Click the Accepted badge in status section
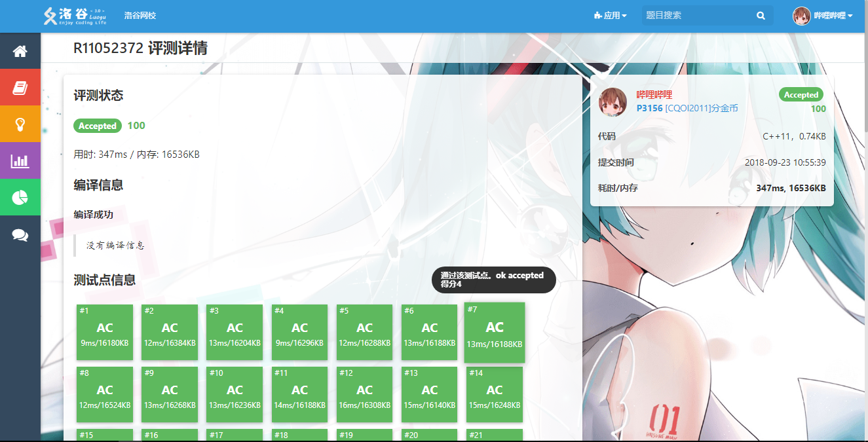 [98, 126]
